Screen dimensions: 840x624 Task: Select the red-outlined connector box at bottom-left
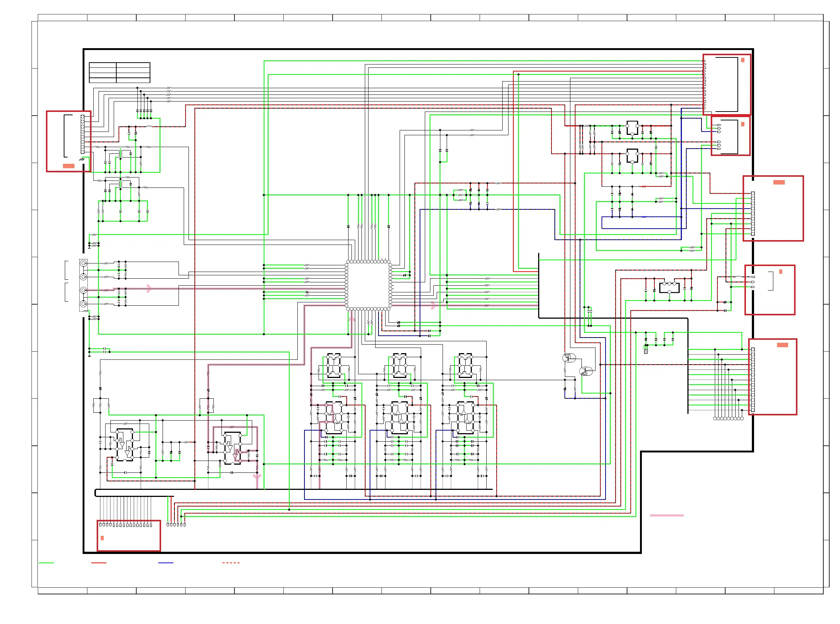[x=129, y=535]
